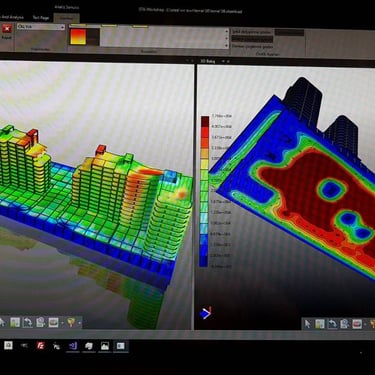The height and width of the screenshot is (375, 375).
Task: Click the last taskbar icon right of Photos
Action: tap(121, 346)
